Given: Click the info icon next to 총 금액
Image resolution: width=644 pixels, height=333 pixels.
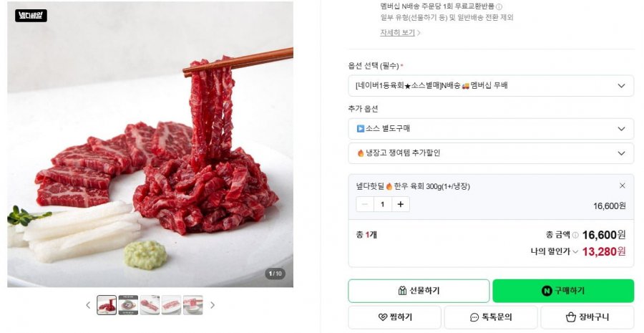Looking at the screenshot, I should (x=575, y=235).
